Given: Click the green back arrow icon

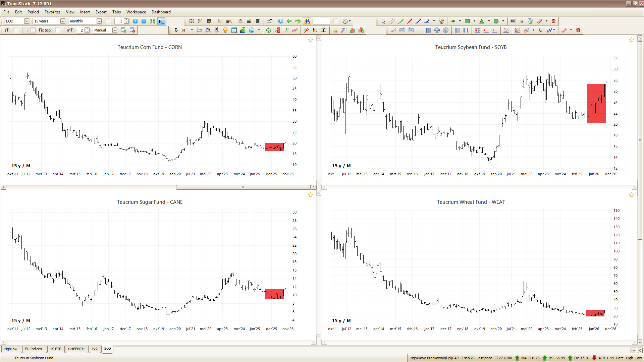Looking at the screenshot, I should (289, 21).
